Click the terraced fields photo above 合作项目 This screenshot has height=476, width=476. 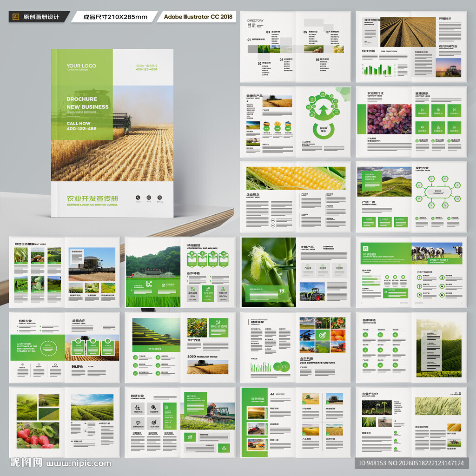pos(156,332)
